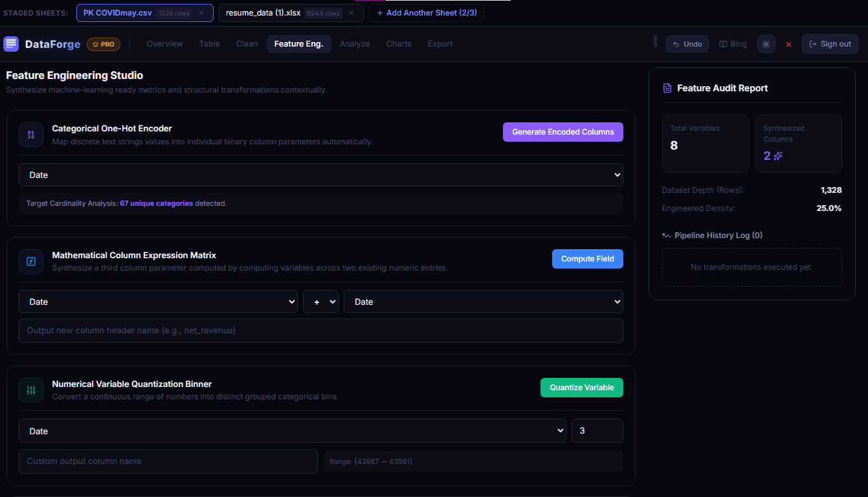Click 'No transformations executed yet.' box
The width and height of the screenshot is (868, 497).
point(752,267)
